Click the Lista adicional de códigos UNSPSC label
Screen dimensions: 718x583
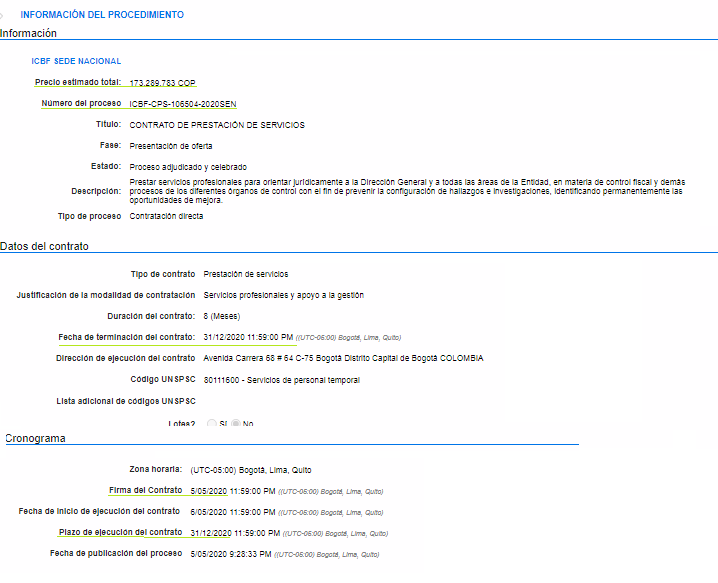[x=126, y=402]
